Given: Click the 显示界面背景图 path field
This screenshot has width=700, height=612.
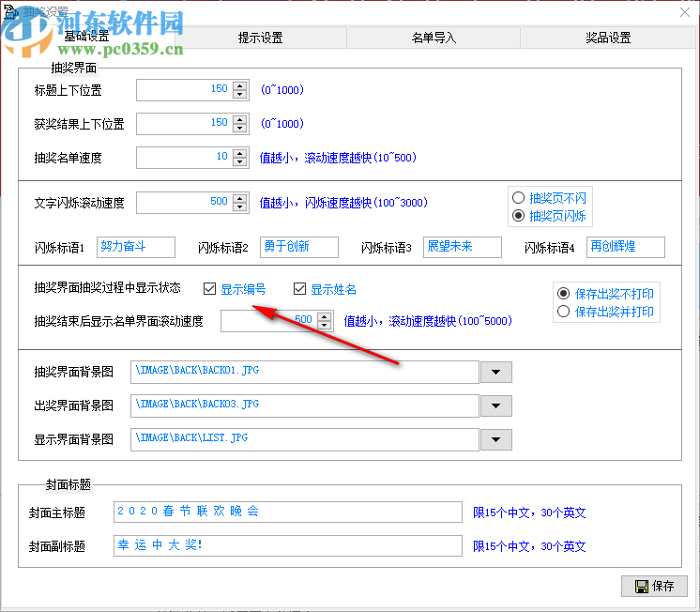Looking at the screenshot, I should pyautogui.click(x=304, y=439).
